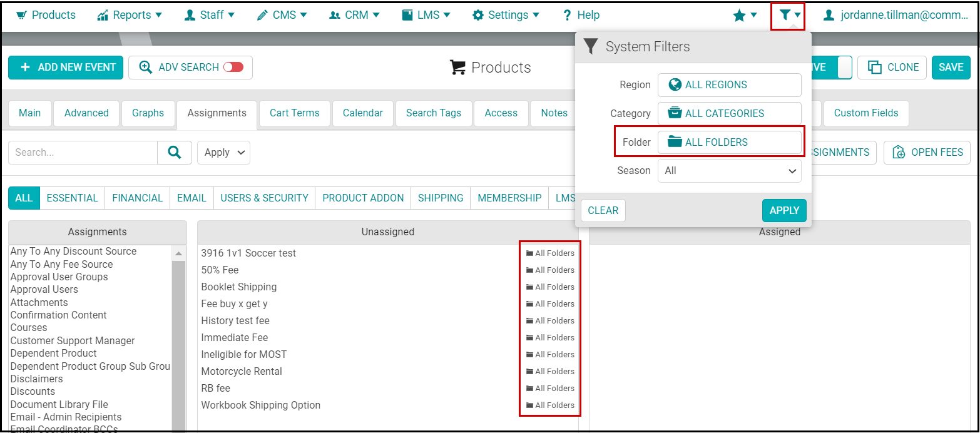980x433 pixels.
Task: Select Any To Any Discount Source
Action: coord(73,252)
